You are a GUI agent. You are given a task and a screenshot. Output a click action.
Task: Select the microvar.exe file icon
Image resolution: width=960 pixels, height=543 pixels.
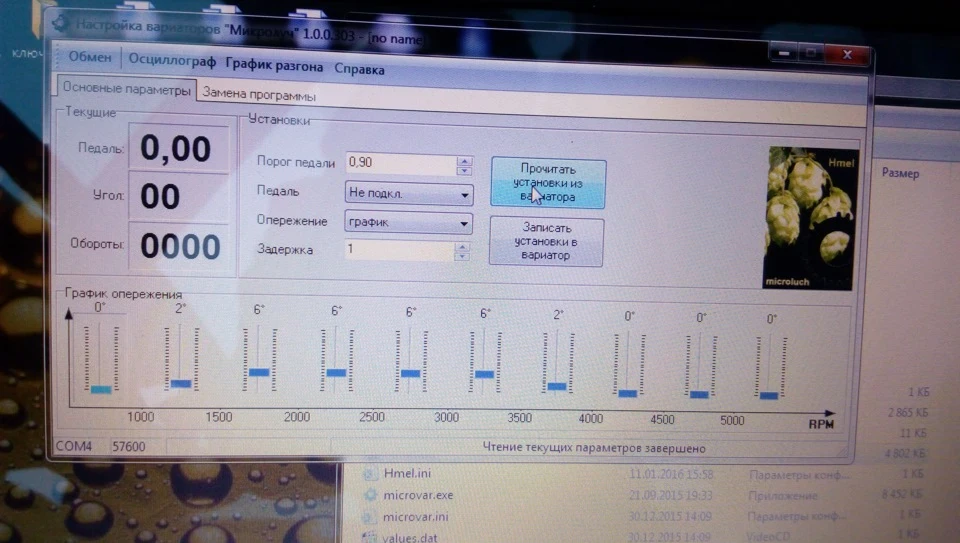pos(370,495)
